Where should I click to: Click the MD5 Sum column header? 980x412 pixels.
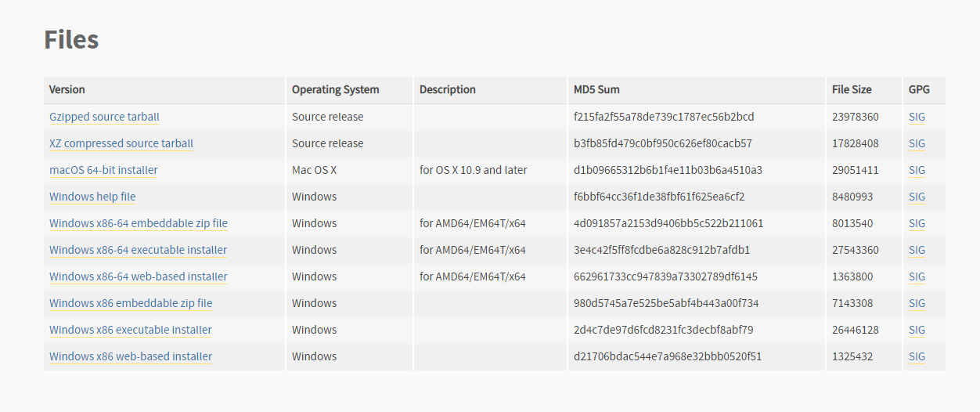click(x=596, y=89)
